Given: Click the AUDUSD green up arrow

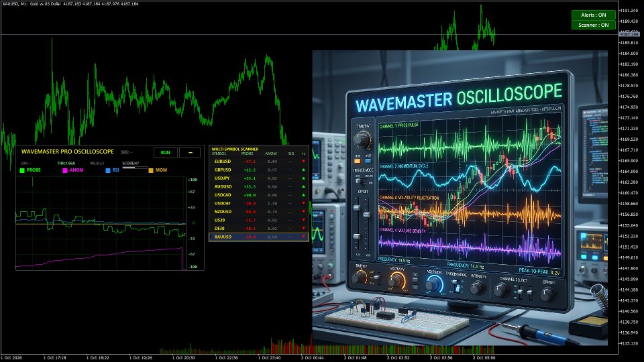Looking at the screenshot, I should (x=303, y=186).
